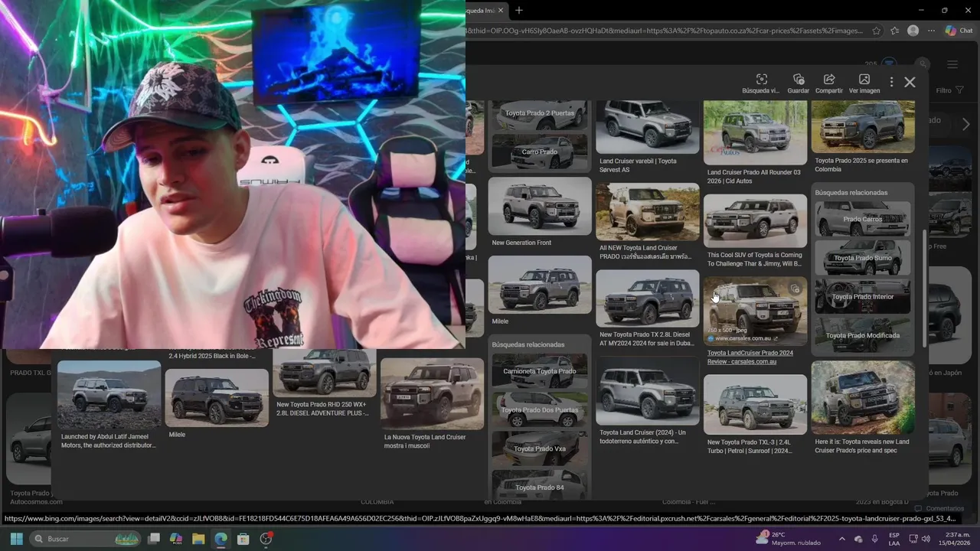Viewport: 980px width, 551px height.
Task: Open New Toyota Prado TXL-3 2.4L Turbo result
Action: click(755, 404)
